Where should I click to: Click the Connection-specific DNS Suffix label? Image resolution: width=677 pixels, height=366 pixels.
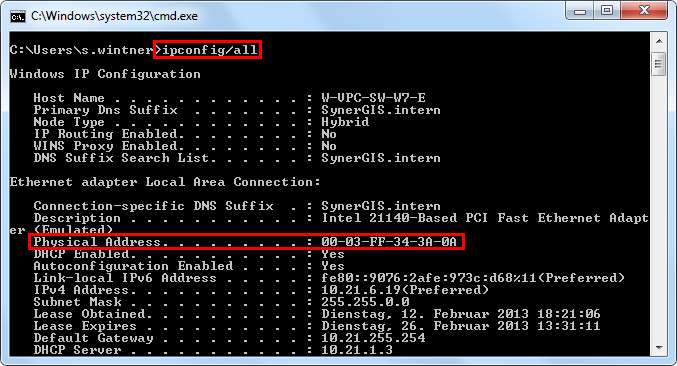pos(153,206)
